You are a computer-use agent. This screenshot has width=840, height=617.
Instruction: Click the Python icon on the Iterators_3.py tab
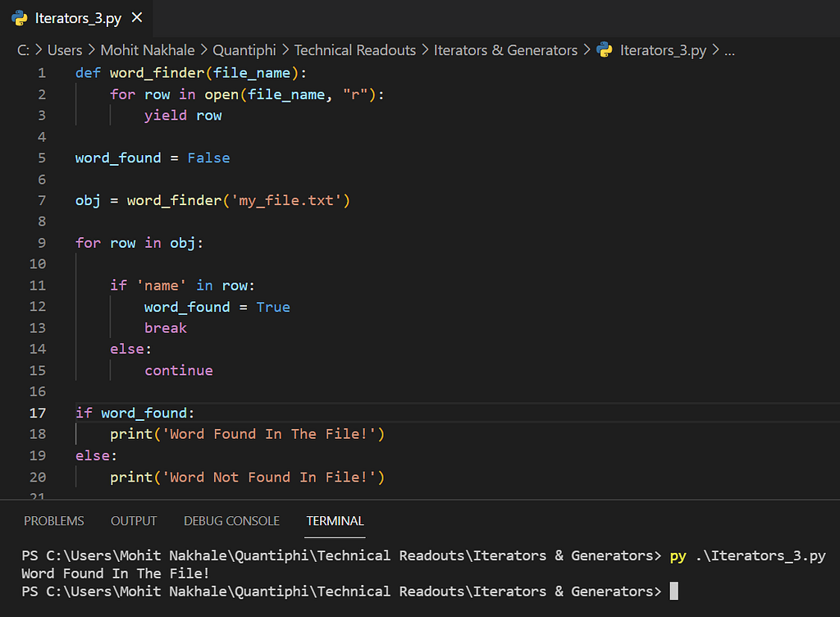pos(20,18)
